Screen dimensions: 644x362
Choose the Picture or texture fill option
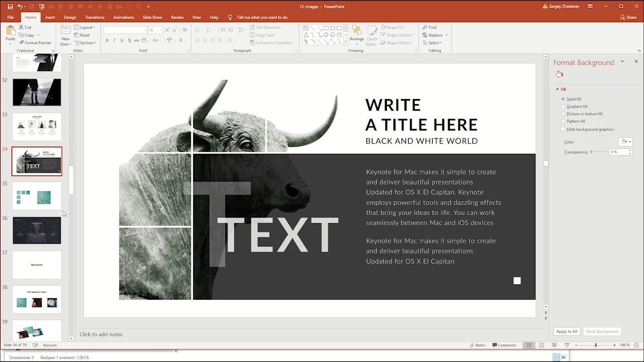pyautogui.click(x=563, y=114)
